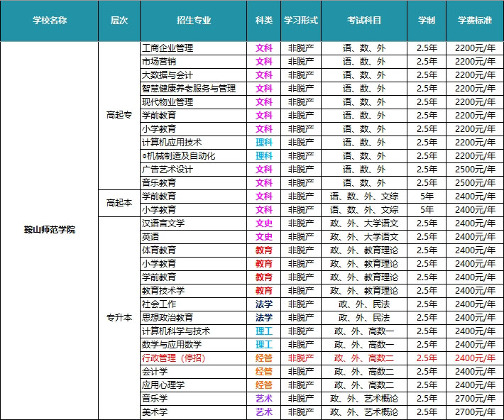The image size is (504, 420).
Task: Click the 汉语言文学 major cell
Action: [194, 223]
